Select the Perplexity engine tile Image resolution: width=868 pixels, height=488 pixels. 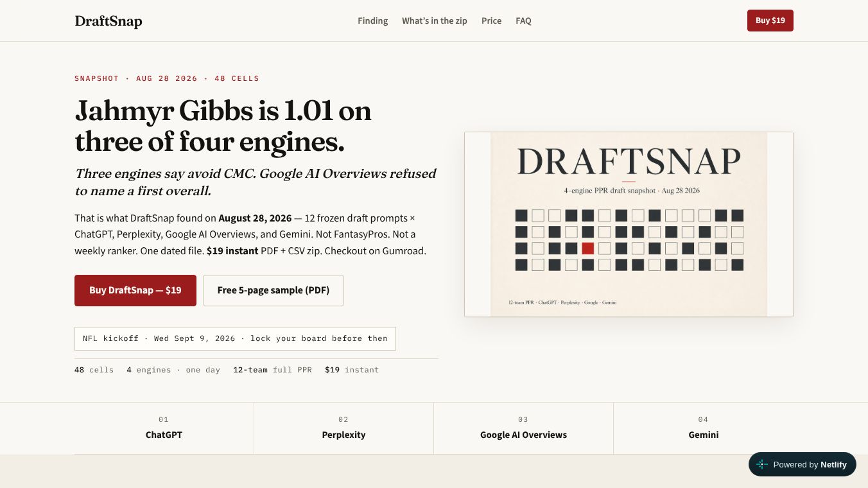click(x=343, y=428)
